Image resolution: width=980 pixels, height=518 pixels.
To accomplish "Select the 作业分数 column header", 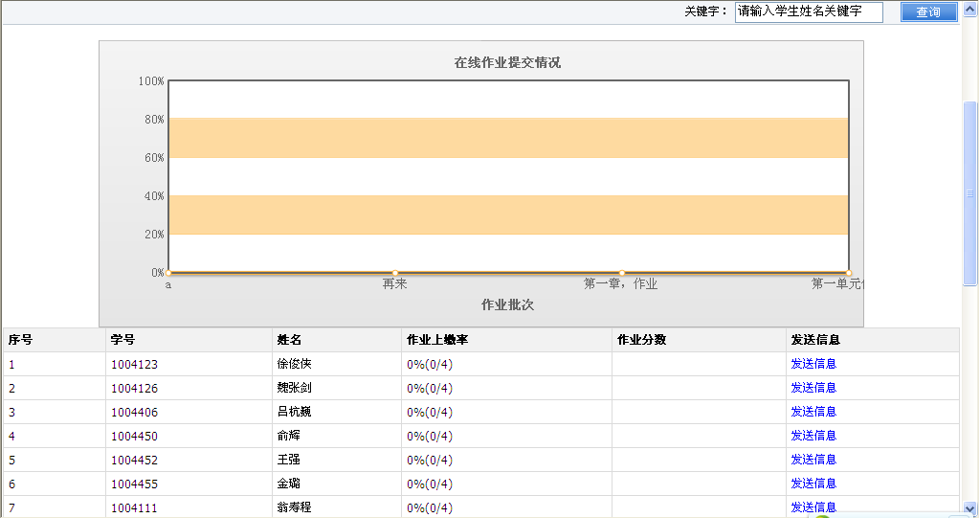I will [641, 340].
